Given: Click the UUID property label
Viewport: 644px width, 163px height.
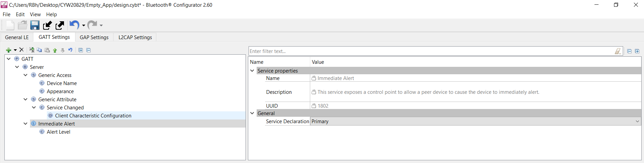Looking at the screenshot, I should click(x=272, y=106).
